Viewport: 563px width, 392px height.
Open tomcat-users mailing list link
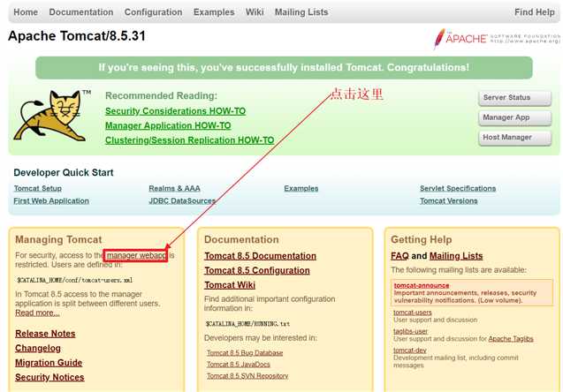412,313
